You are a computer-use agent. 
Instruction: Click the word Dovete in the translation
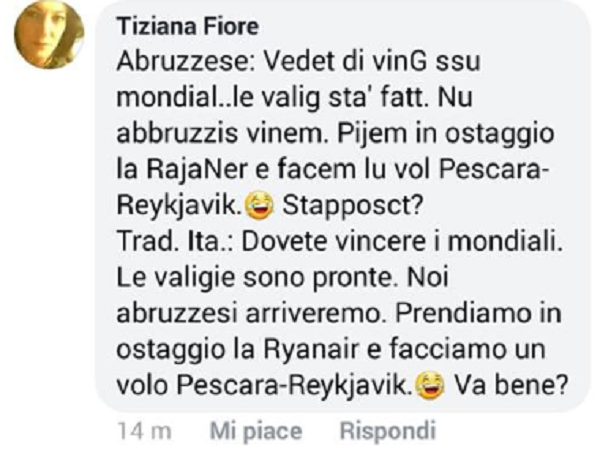280,241
